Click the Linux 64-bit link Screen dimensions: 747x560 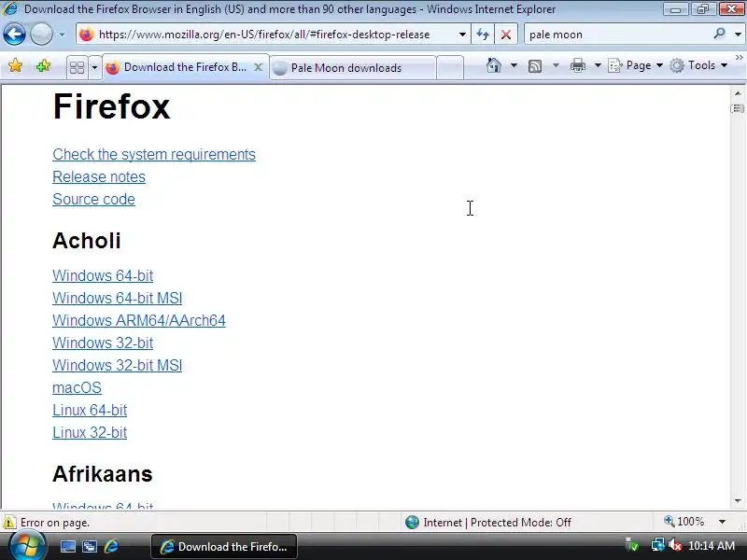pos(90,410)
